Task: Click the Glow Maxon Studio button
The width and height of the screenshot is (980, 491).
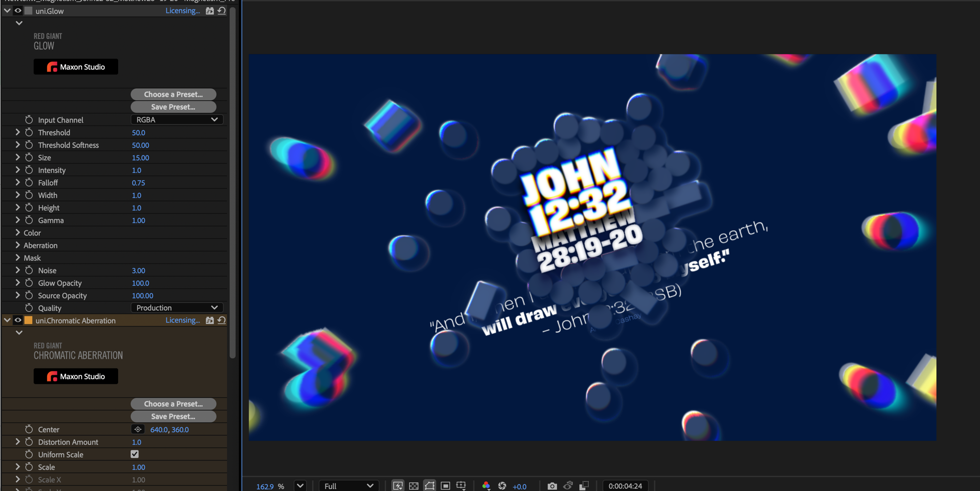Action: [76, 67]
